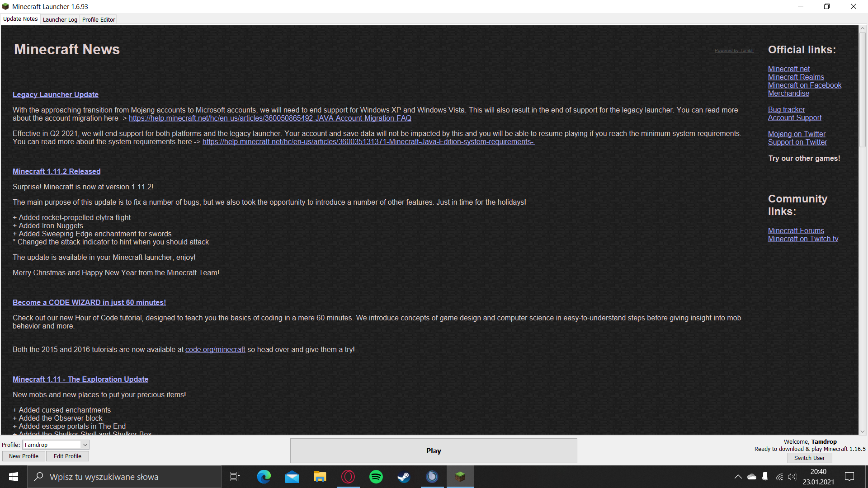
Task: Click the news page vertical scrollbar
Action: [862, 90]
